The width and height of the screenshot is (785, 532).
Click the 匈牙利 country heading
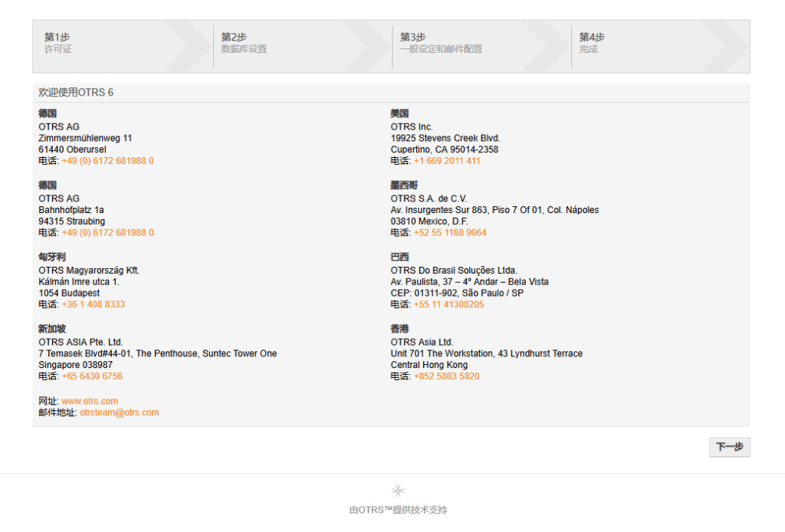pos(52,258)
